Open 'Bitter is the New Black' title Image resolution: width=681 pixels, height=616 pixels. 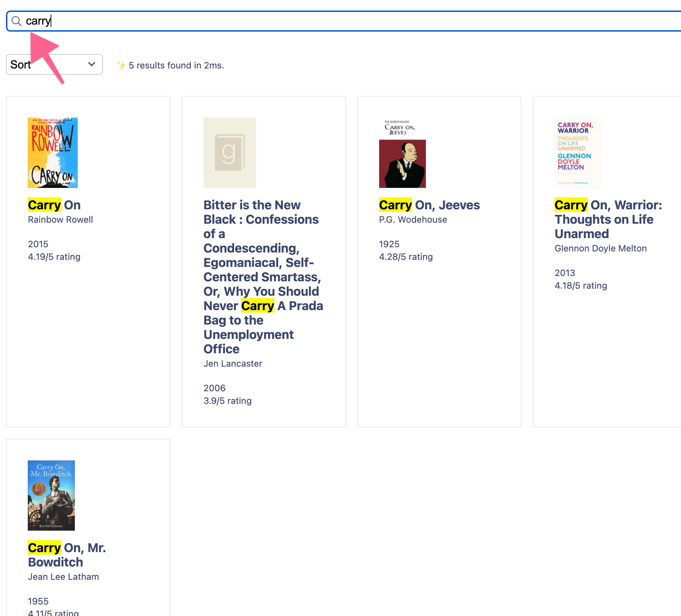263,277
